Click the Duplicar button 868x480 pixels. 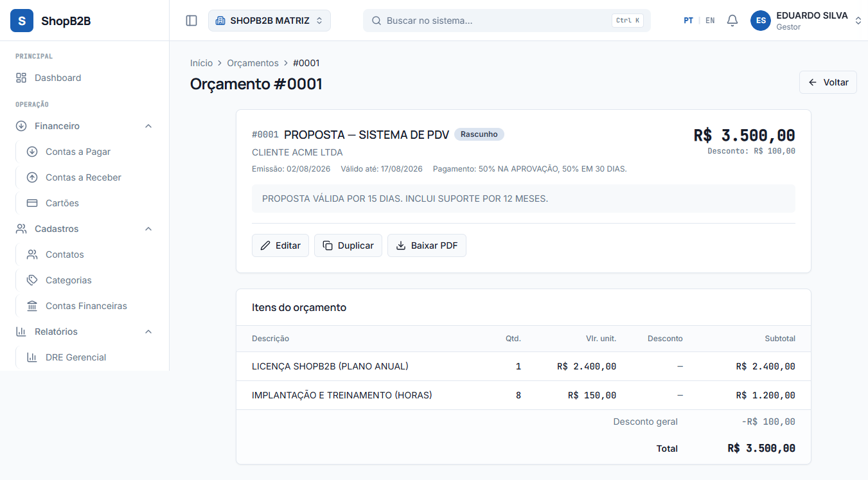click(348, 245)
